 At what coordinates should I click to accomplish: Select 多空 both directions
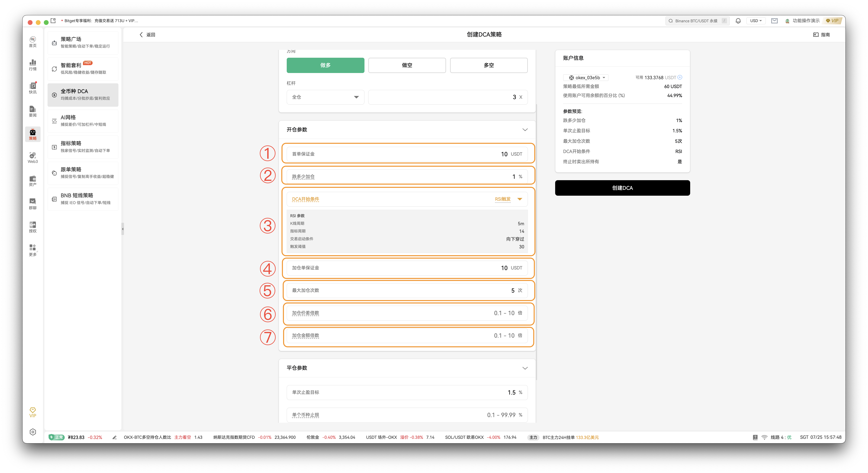489,65
